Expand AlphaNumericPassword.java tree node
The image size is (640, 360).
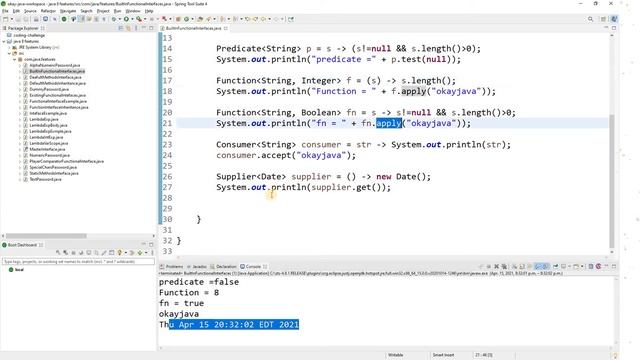tap(20, 65)
